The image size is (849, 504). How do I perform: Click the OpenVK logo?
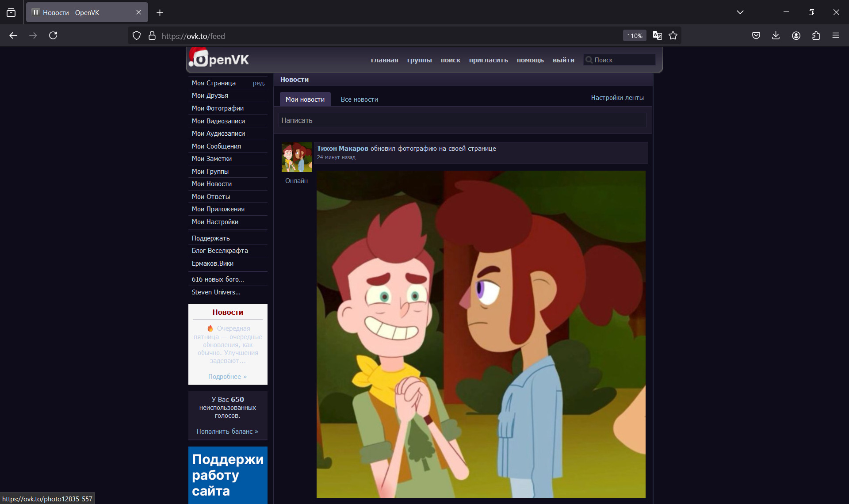pos(219,59)
